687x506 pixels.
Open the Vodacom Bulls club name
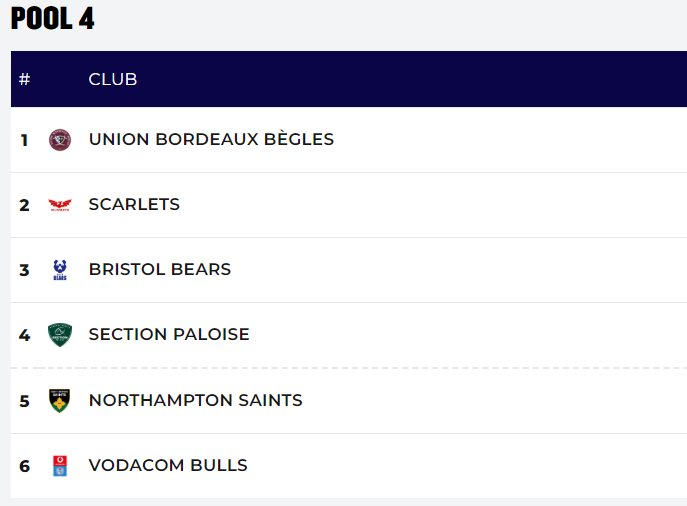tap(168, 465)
